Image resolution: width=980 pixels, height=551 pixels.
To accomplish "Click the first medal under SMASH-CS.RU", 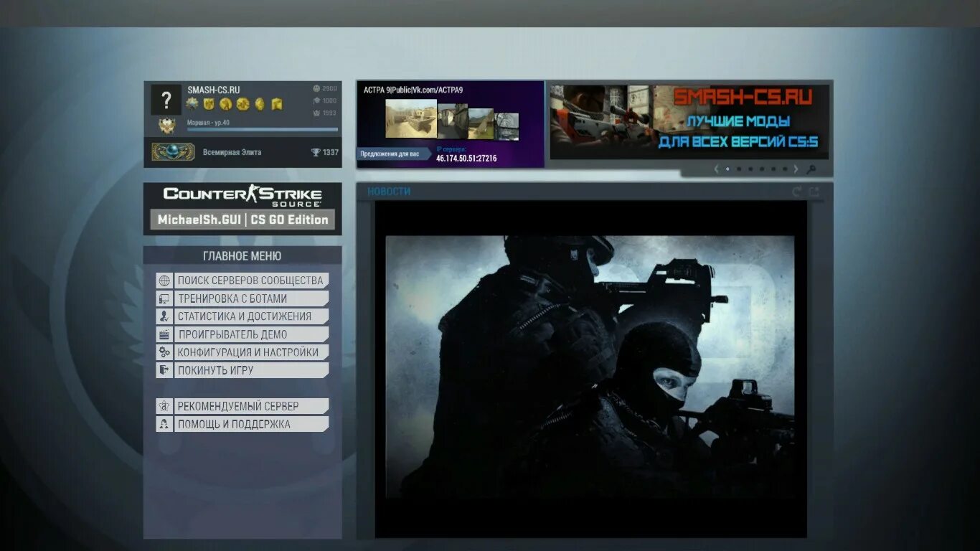I will 192,104.
